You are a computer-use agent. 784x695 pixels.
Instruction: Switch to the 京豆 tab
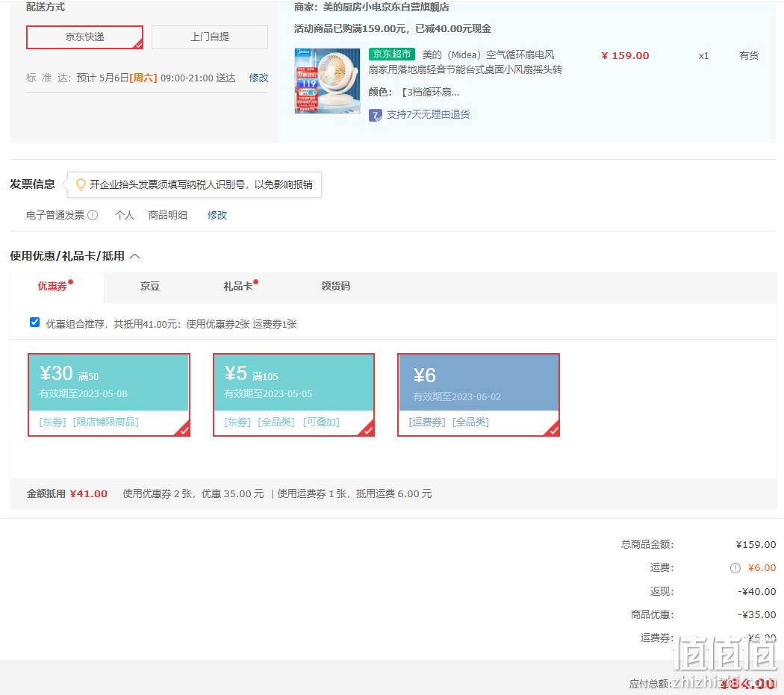[x=150, y=287]
